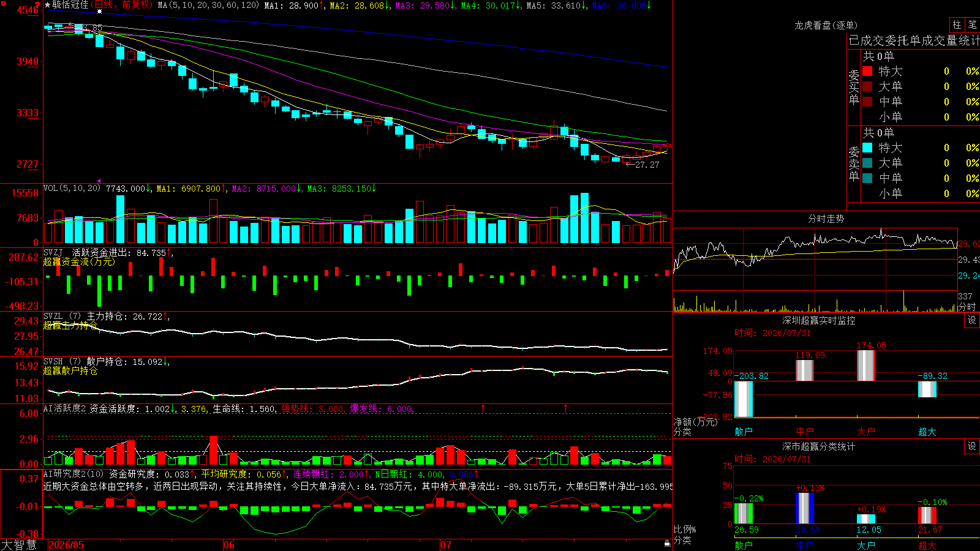980x551 pixels.
Task: Click the 超赢主力持仓 label
Action: click(70, 326)
